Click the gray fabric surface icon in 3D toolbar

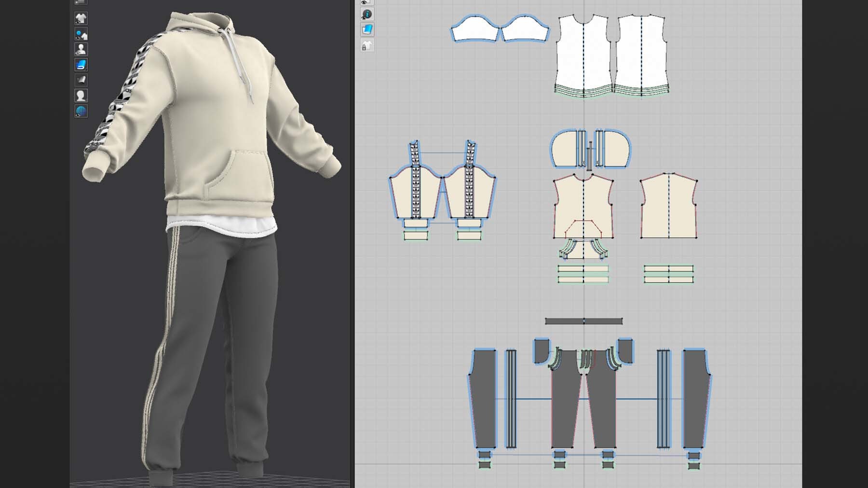[81, 80]
